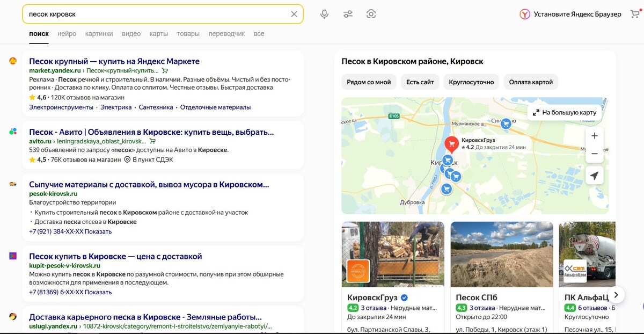Zoom in on the map
Image resolution: width=644 pixels, height=334 pixels.
tap(595, 136)
